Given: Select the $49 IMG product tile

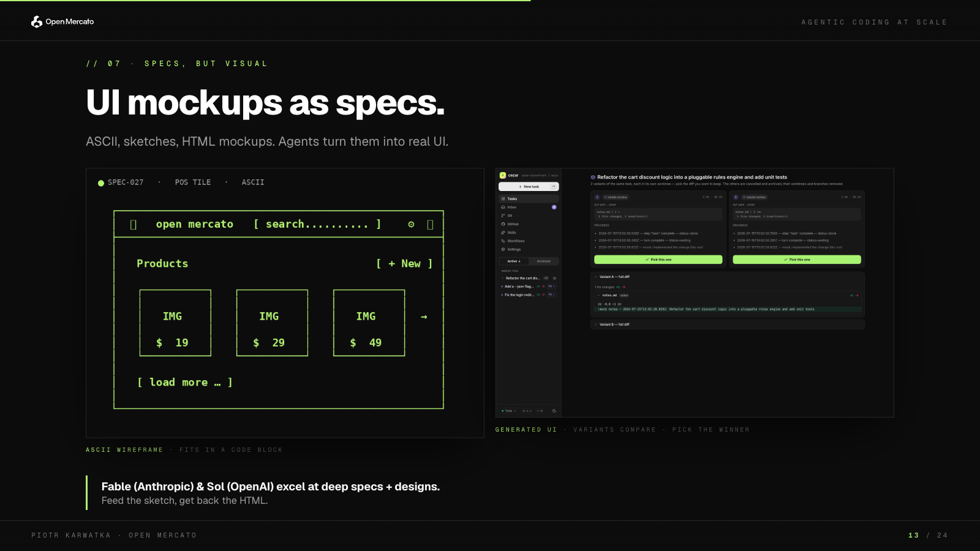Looking at the screenshot, I should pos(369,323).
